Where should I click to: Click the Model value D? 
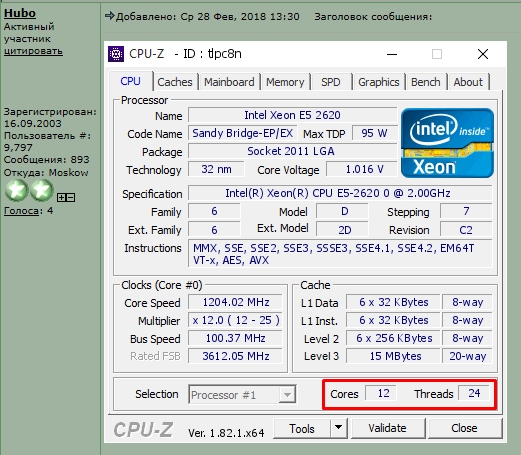342,211
